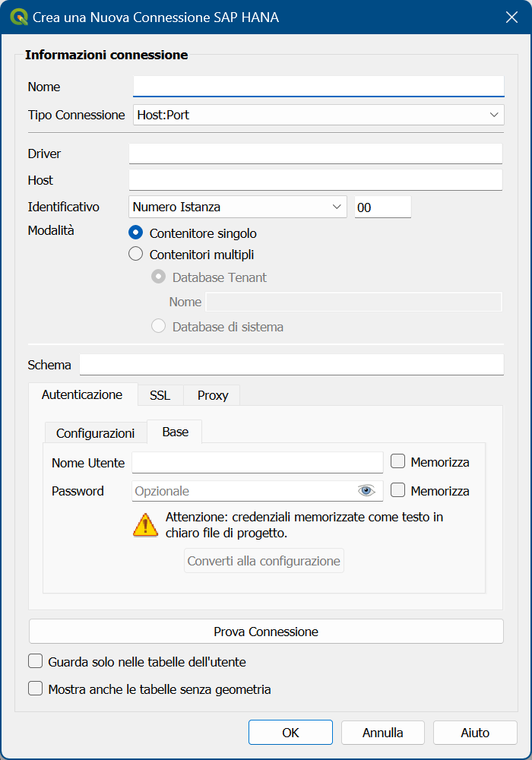Click the instance number field showing 00
This screenshot has width=532, height=760.
383,207
